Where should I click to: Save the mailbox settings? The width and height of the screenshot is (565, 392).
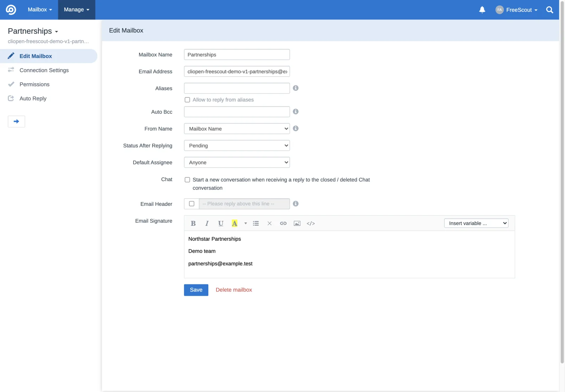coord(196,290)
